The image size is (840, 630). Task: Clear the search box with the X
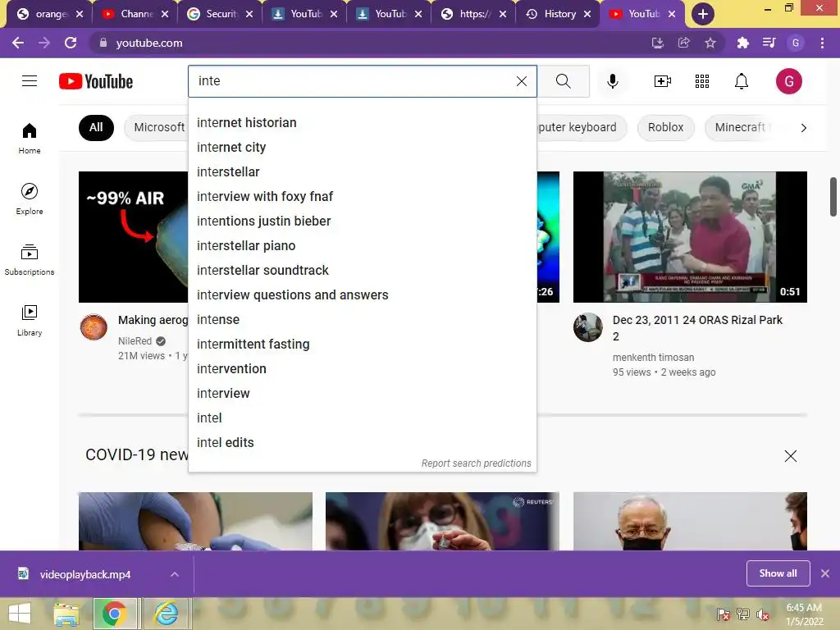(521, 81)
